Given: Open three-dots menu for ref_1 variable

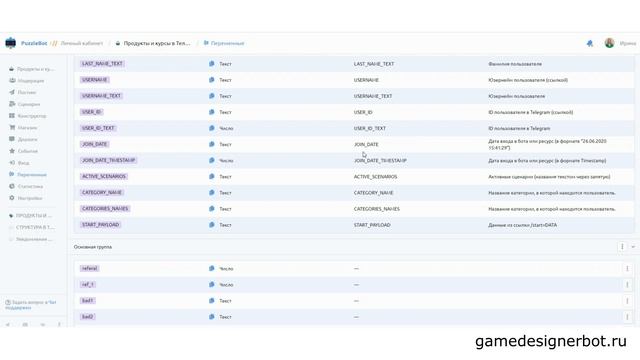Looking at the screenshot, I should coord(627,284).
